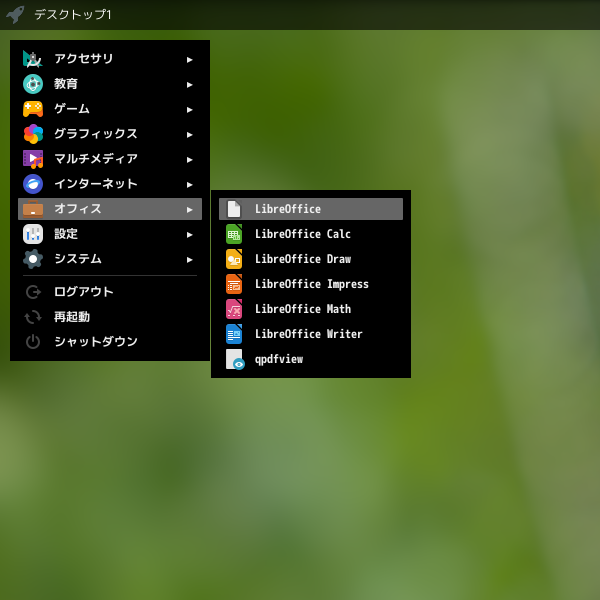This screenshot has width=600, height=600.
Task: Click the オフィス briefcase icon
Action: [33, 209]
